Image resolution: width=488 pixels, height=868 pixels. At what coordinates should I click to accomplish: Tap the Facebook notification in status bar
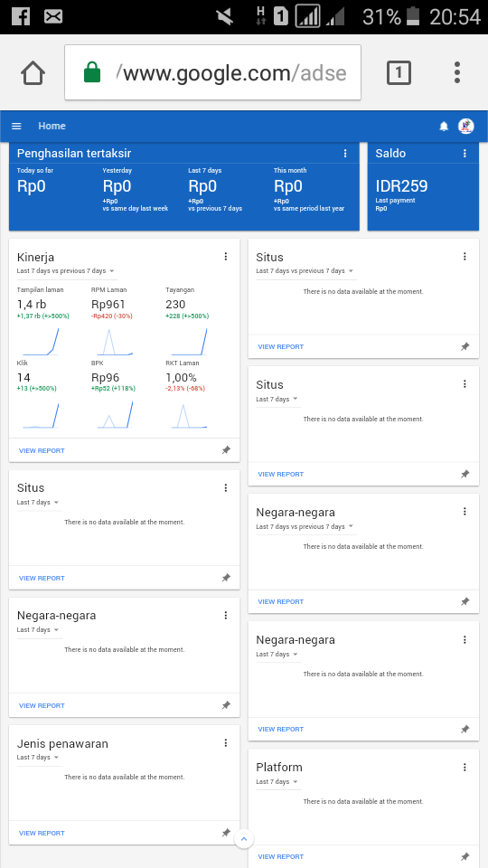[21, 16]
